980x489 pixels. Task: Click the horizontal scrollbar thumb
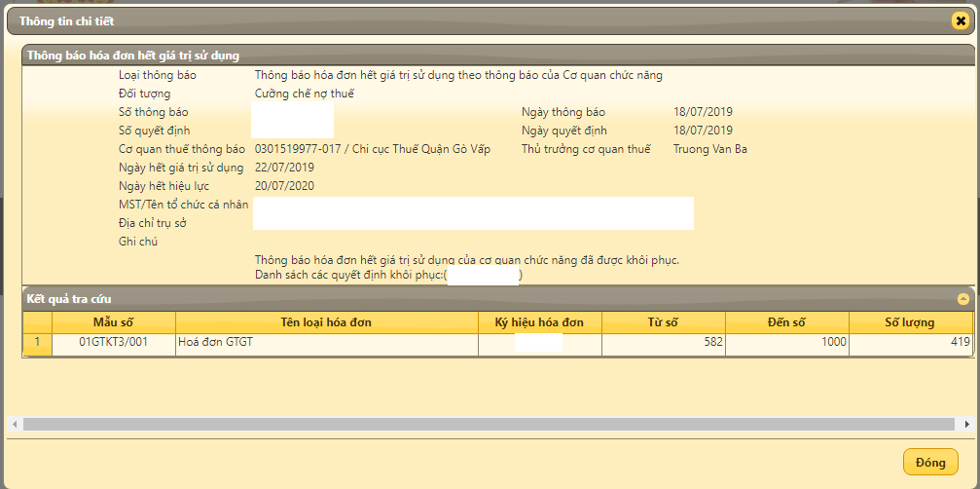pyautogui.click(x=490, y=424)
